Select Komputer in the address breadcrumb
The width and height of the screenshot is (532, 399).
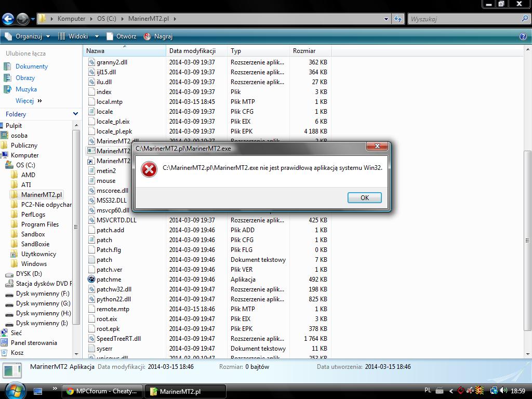(x=71, y=19)
